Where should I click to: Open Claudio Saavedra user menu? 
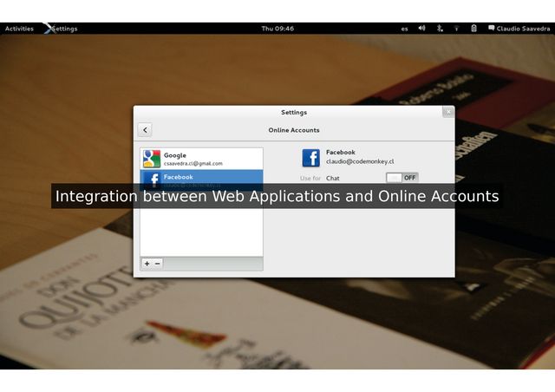[x=519, y=28]
